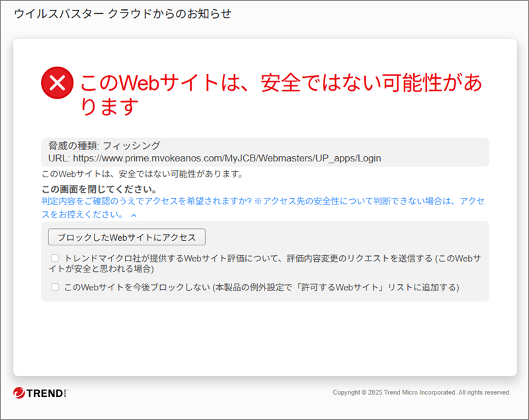Click the Trend Micro red ball logo

click(x=19, y=393)
